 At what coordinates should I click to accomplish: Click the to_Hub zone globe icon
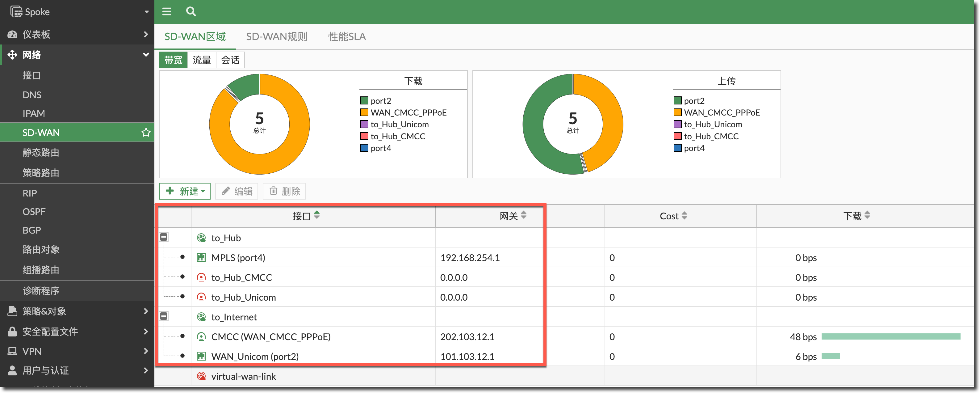click(x=201, y=238)
